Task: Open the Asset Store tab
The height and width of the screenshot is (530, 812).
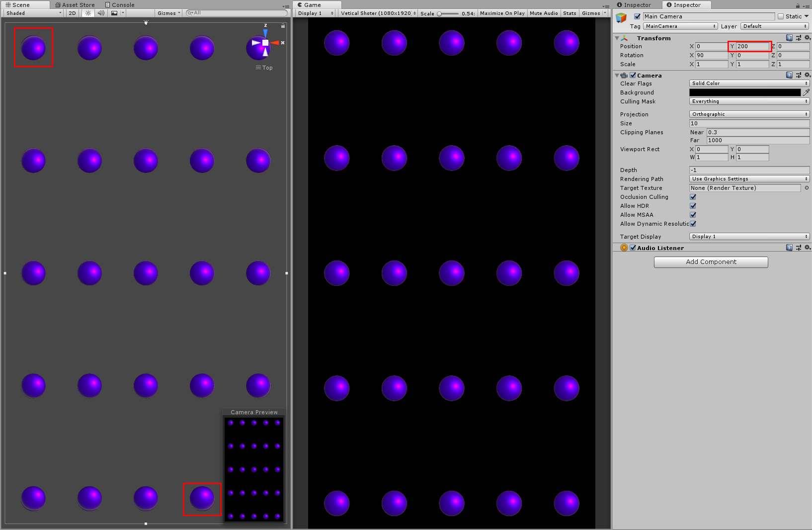Action: pyautogui.click(x=75, y=5)
